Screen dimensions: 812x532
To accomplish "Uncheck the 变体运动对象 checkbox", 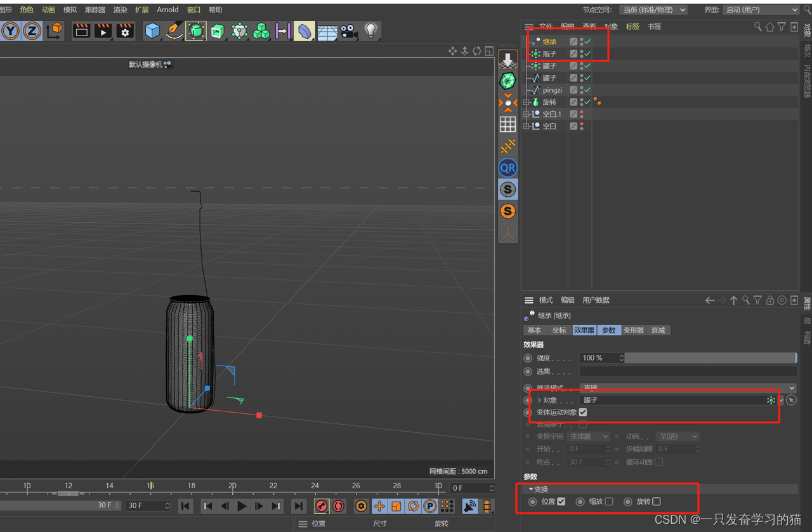I will click(x=582, y=412).
